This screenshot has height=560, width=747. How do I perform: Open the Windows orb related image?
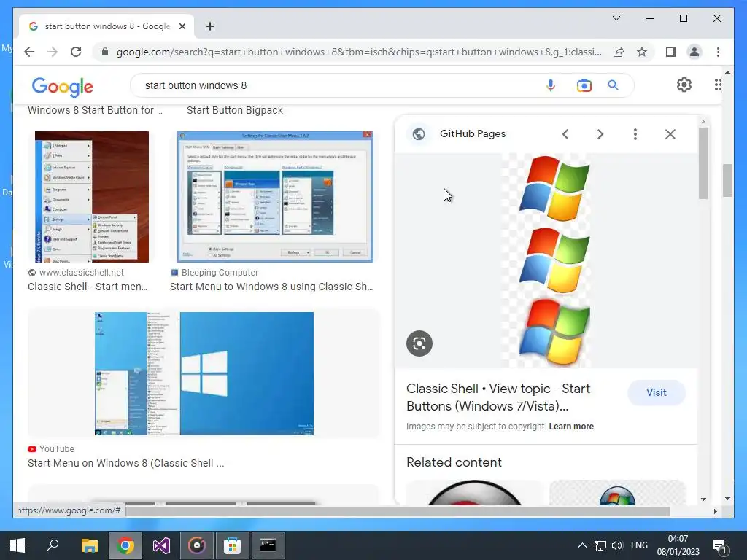(617, 492)
